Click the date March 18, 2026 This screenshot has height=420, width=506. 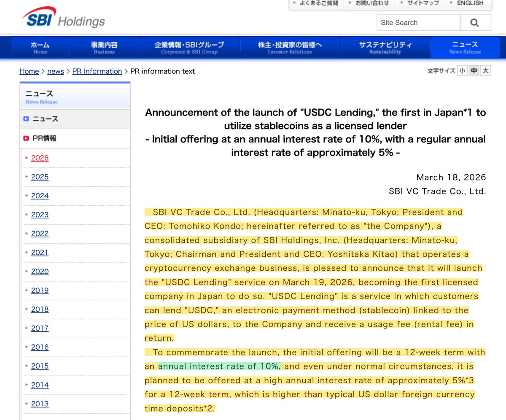(451, 177)
